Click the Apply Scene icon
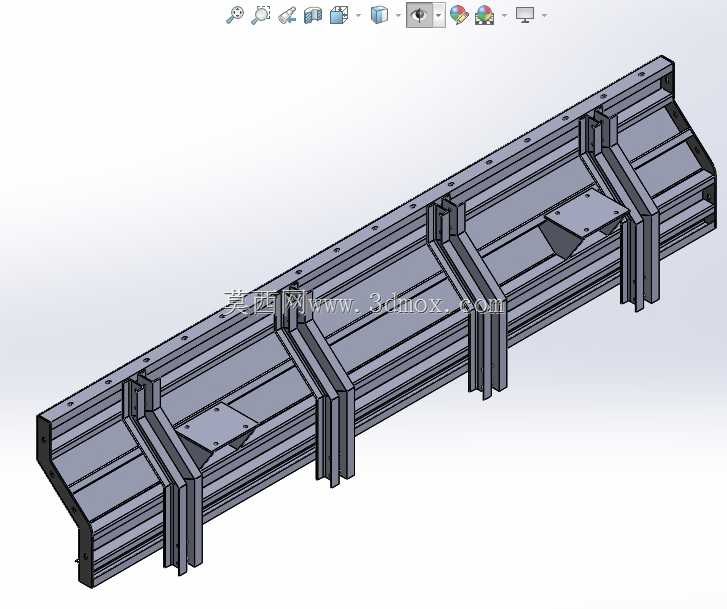The width and height of the screenshot is (727, 609). coord(485,15)
